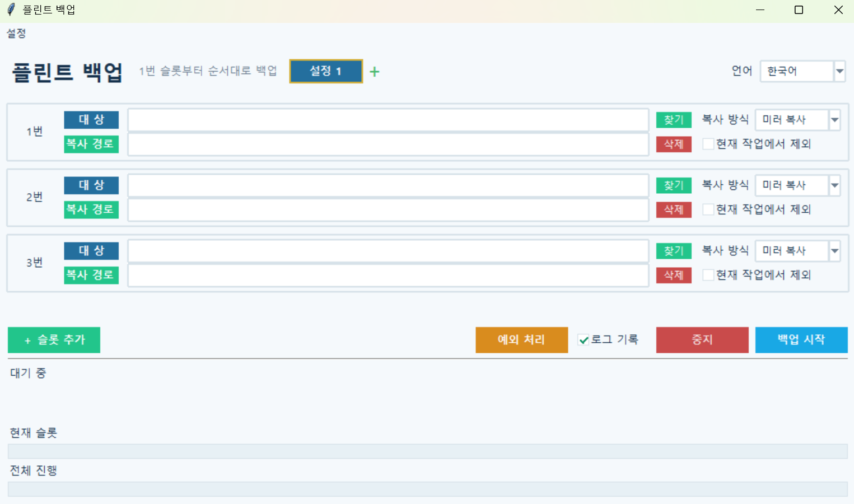Toggle the 로그 기록 checkbox
854x504 pixels.
[x=584, y=340]
